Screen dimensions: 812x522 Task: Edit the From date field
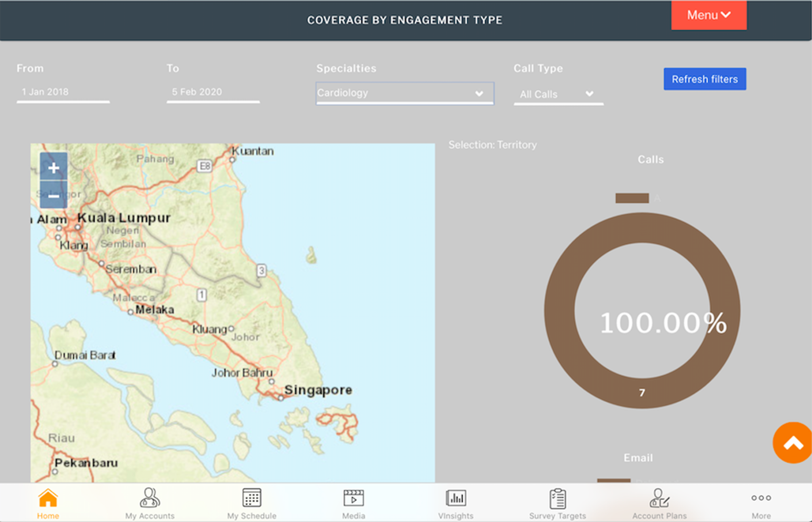coord(63,92)
